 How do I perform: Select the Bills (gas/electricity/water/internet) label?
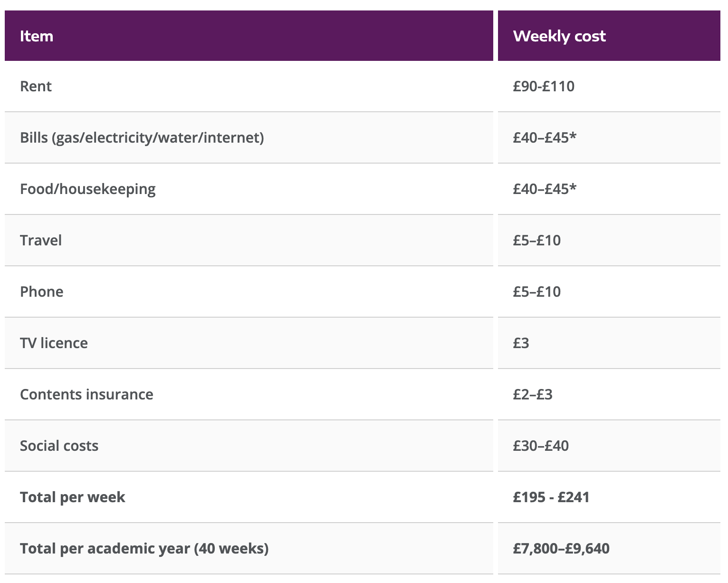142,137
